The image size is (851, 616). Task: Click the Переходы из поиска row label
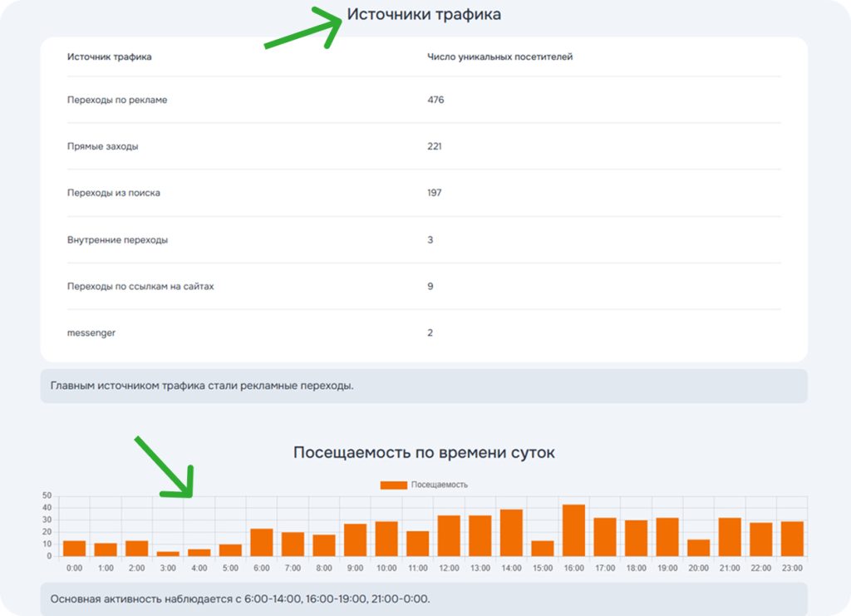click(114, 193)
